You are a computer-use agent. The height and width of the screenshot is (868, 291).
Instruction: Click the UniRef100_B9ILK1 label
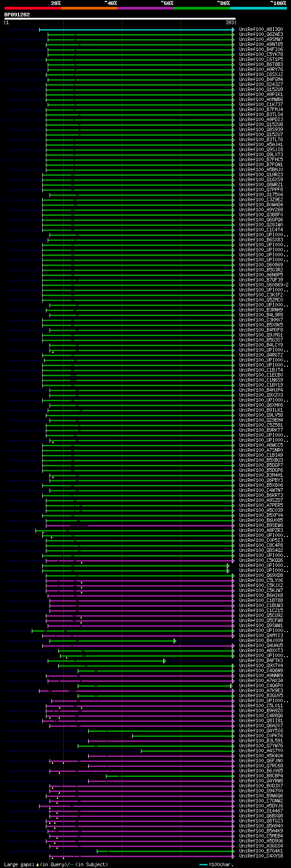coord(261,410)
